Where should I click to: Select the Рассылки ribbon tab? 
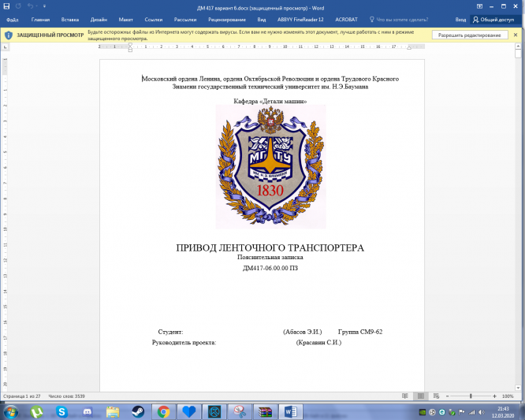(x=185, y=20)
